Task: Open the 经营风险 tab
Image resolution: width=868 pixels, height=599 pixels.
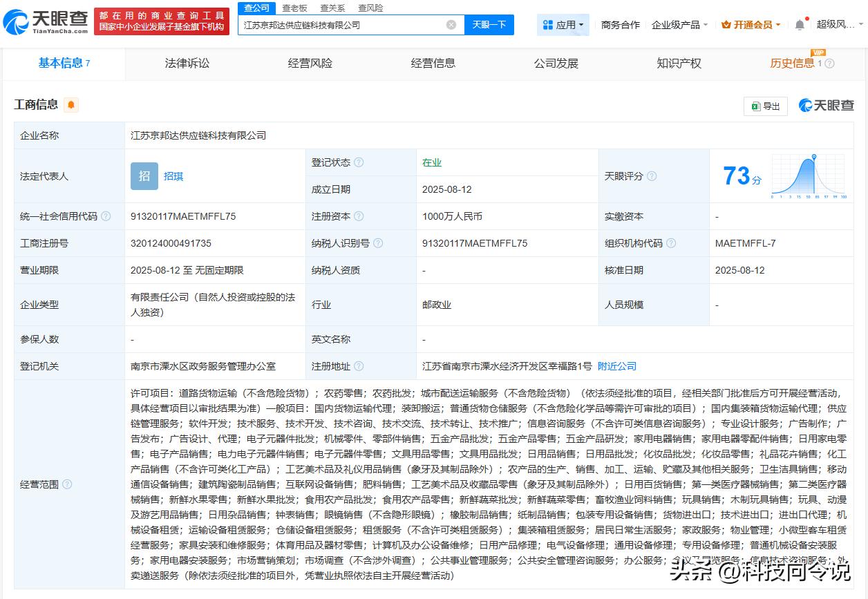Action: point(310,64)
